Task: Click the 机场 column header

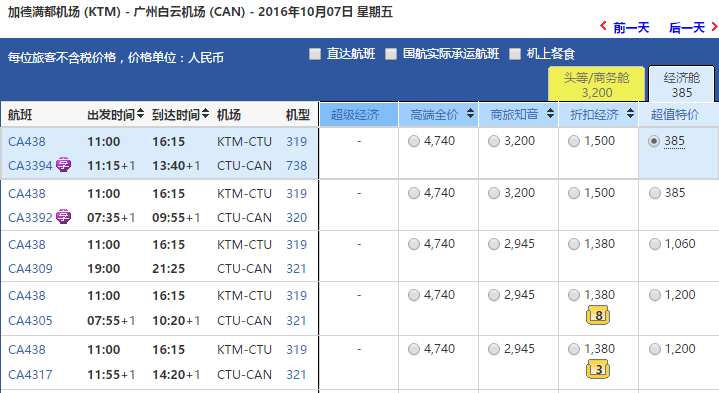Action: coord(229,115)
